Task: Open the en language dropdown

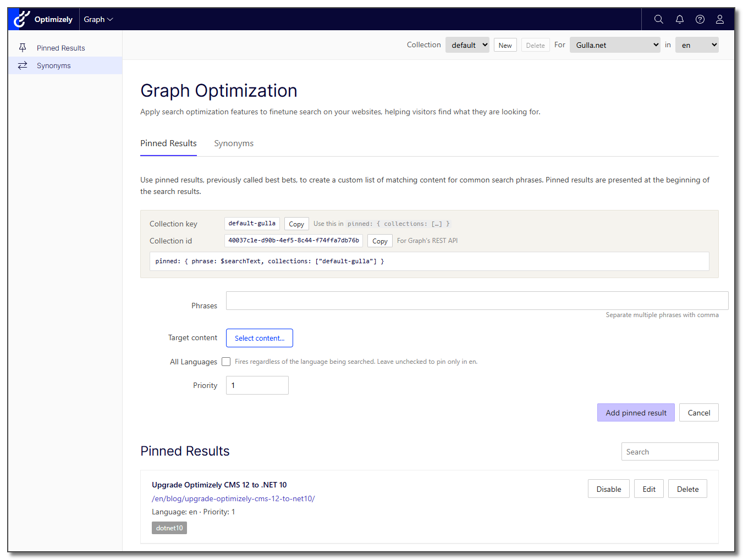Action: [697, 45]
